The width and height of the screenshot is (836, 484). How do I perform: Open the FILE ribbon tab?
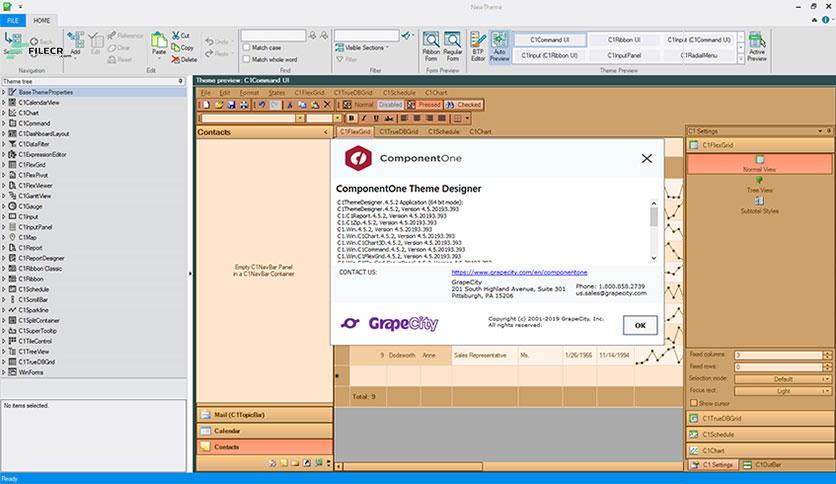pos(13,20)
